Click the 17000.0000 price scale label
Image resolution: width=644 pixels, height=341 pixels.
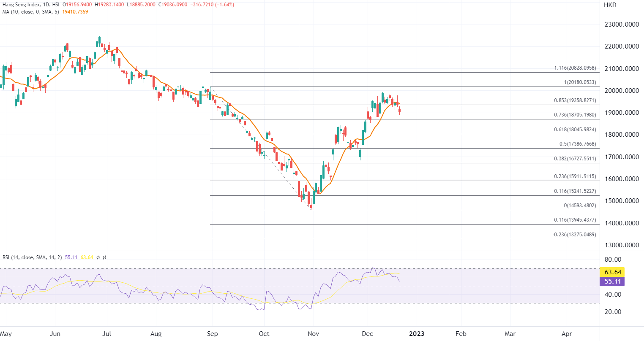622,157
